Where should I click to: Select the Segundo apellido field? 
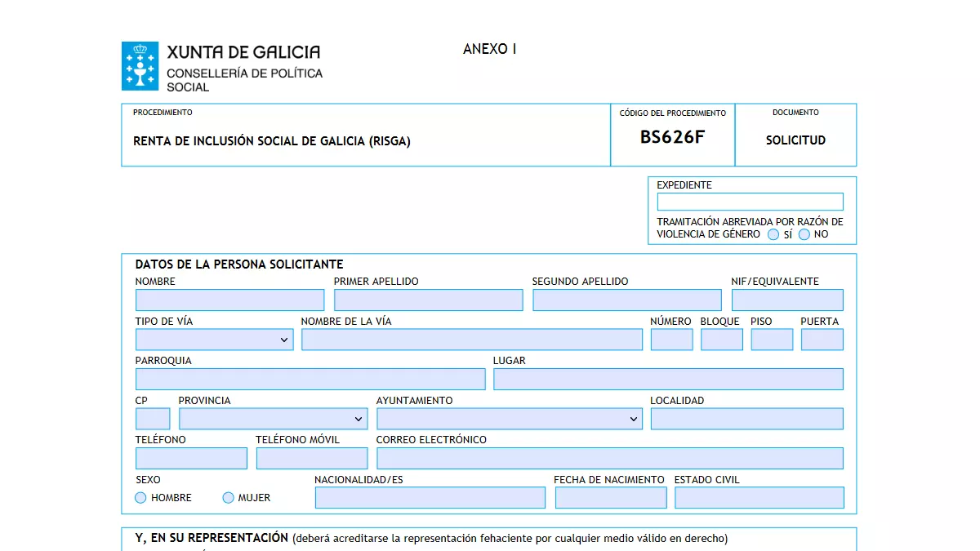(x=627, y=300)
